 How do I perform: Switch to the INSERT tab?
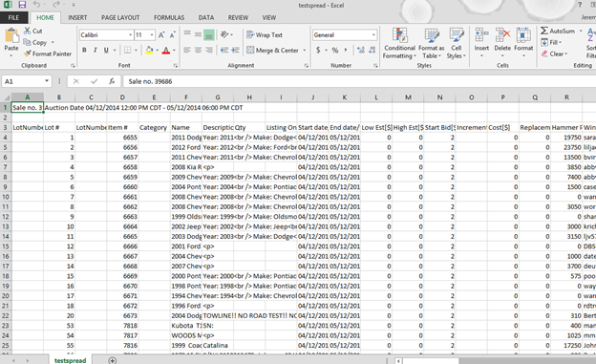pos(77,17)
